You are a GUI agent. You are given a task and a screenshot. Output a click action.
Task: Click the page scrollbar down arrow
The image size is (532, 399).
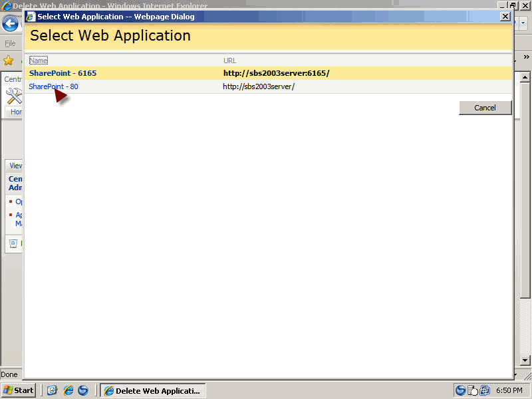(525, 360)
